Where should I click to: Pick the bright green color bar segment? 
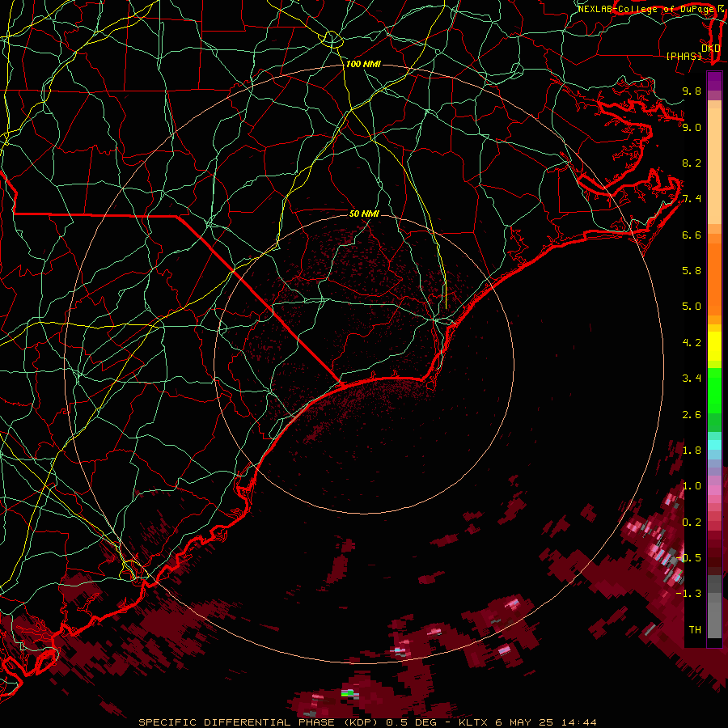(714, 390)
